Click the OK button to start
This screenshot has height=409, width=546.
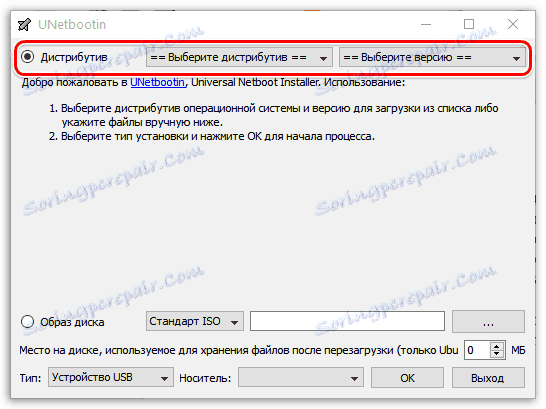pyautogui.click(x=407, y=377)
